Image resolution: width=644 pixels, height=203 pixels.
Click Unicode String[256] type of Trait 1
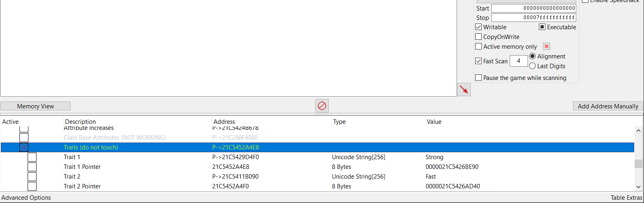358,157
